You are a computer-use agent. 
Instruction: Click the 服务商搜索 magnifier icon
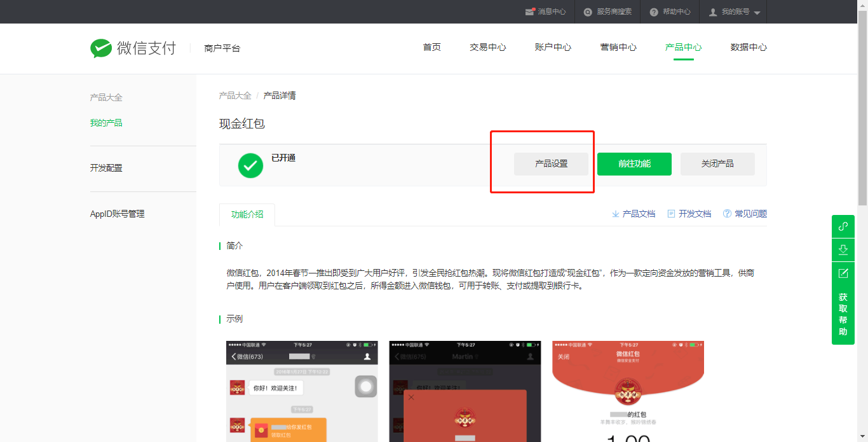[x=588, y=12]
